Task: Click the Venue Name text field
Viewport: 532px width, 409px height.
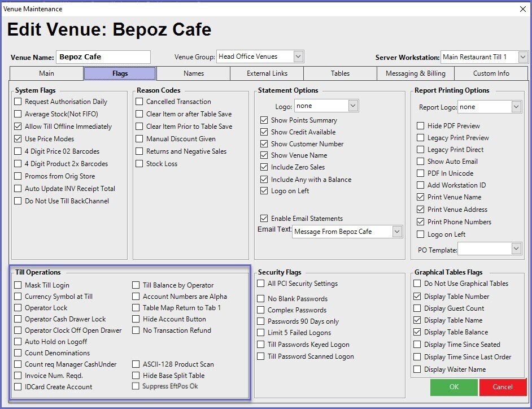Action: [x=103, y=57]
